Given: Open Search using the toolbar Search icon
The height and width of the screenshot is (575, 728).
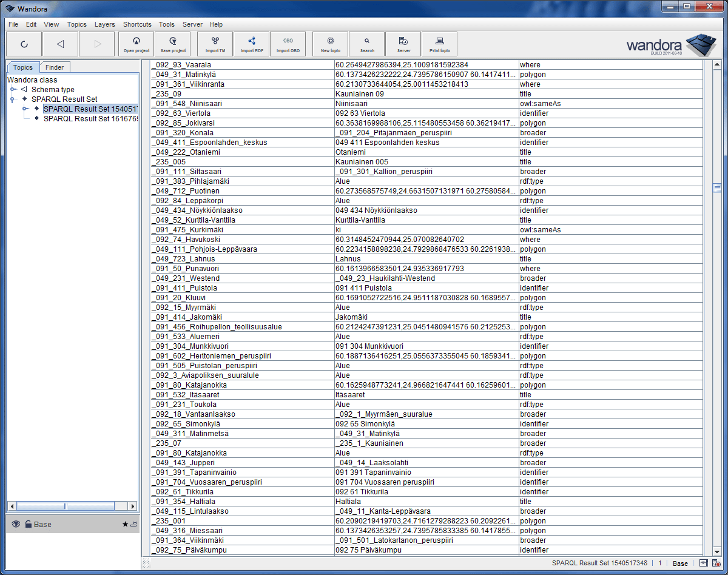Looking at the screenshot, I should click(x=366, y=44).
